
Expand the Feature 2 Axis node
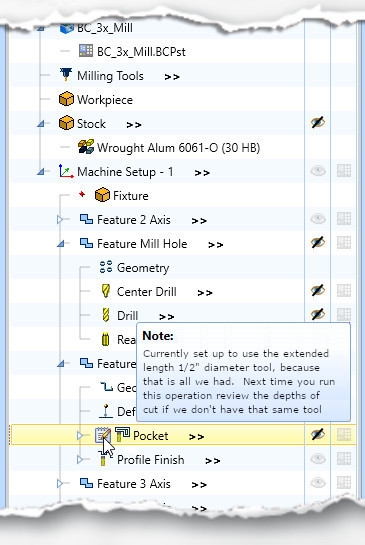59,219
